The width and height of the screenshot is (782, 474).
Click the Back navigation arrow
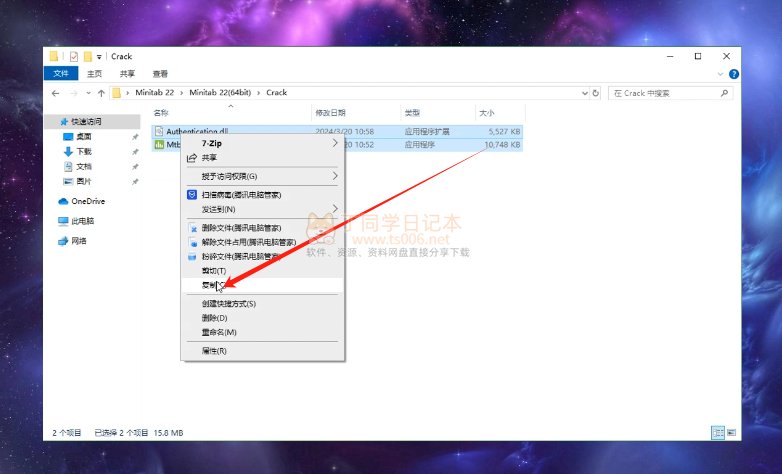pos(55,93)
